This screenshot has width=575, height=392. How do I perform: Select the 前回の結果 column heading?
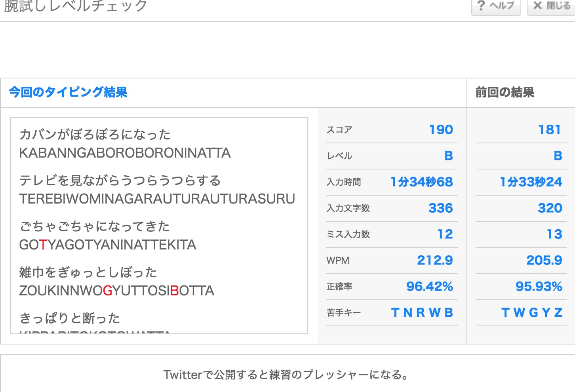coord(505,92)
